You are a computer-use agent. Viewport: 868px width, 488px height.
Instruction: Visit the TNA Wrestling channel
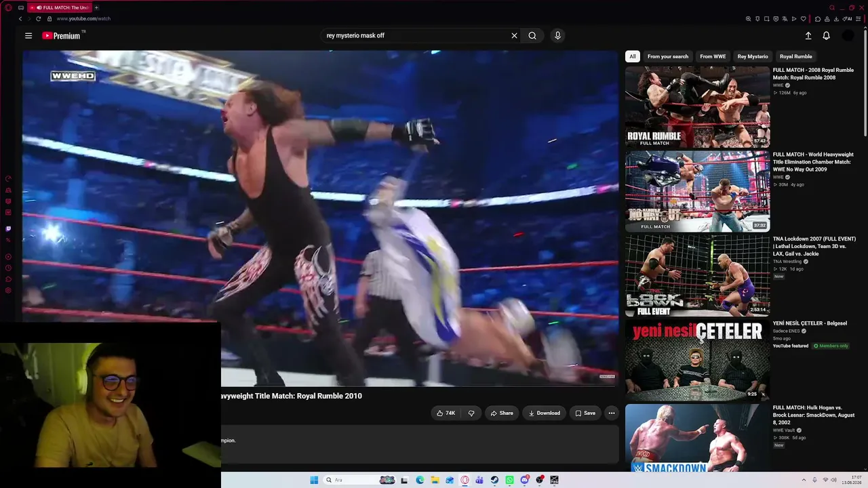787,262
